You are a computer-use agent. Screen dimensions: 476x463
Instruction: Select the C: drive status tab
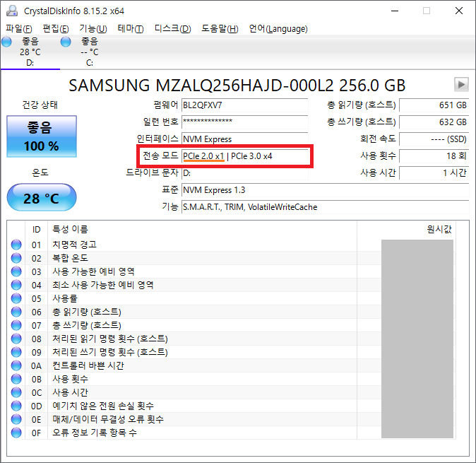coord(90,52)
